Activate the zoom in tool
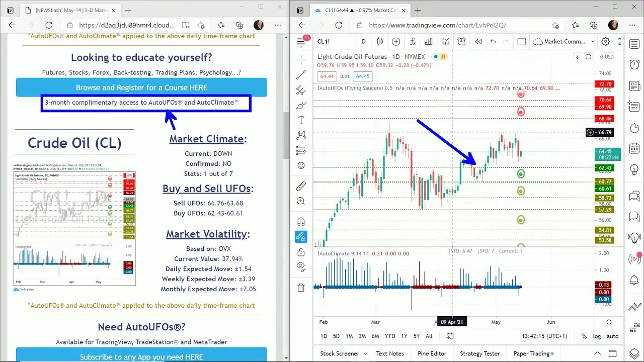The image size is (644, 362). click(301, 201)
